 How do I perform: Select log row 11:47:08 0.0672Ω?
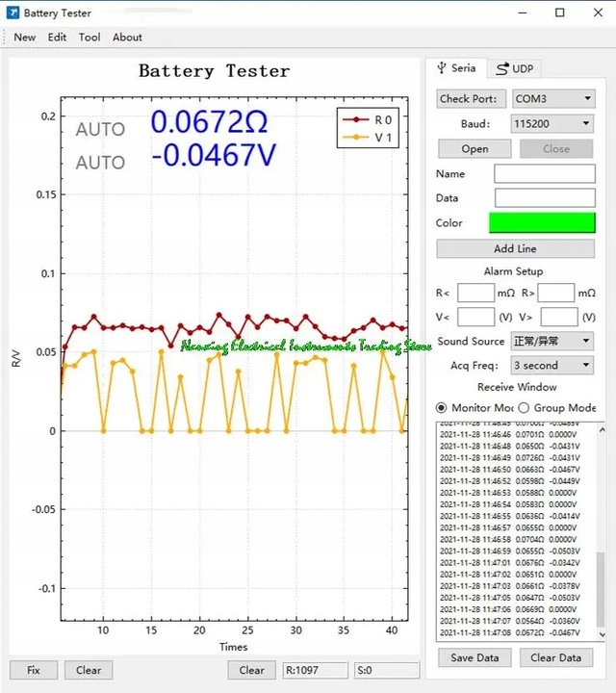click(510, 632)
